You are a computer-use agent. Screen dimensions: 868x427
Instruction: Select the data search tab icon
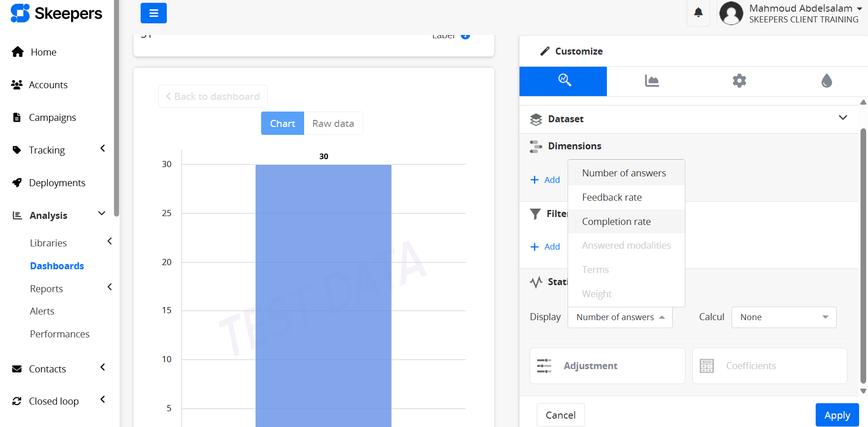(563, 81)
